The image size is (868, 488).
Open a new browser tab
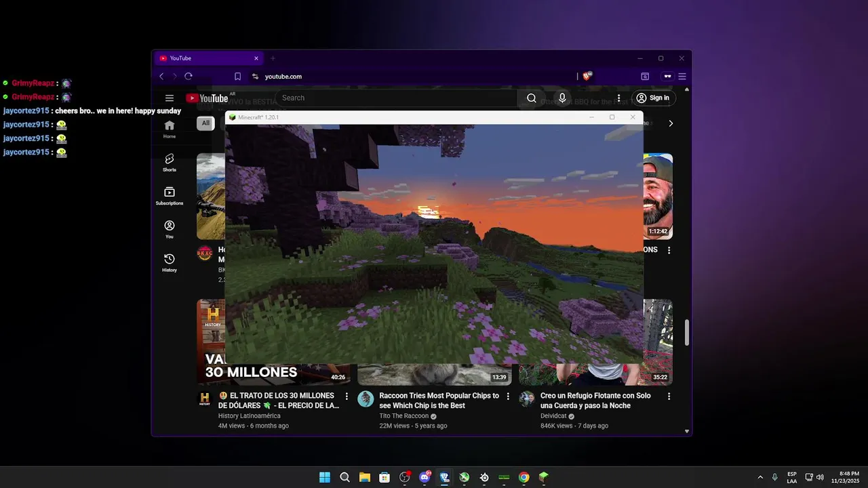[273, 58]
